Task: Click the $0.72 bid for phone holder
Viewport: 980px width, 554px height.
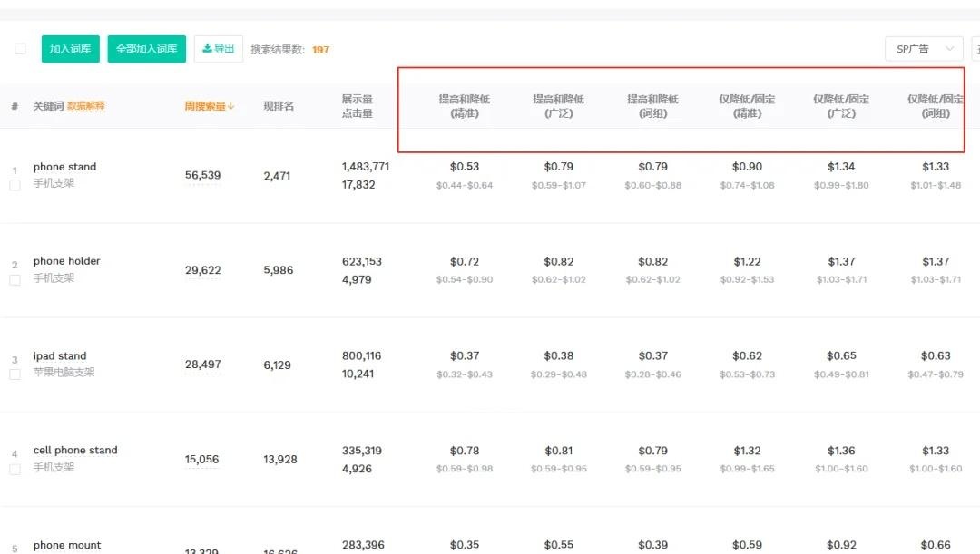Action: pyautogui.click(x=465, y=262)
